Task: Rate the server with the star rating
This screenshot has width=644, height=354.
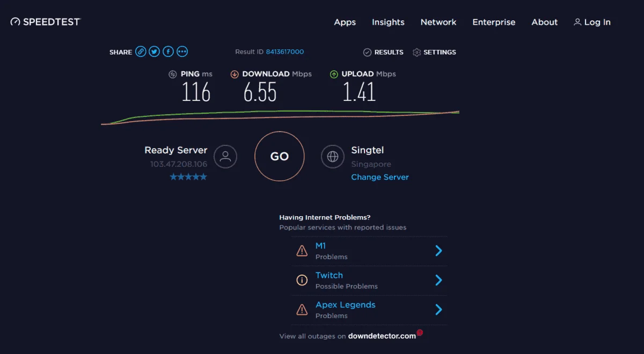Action: pyautogui.click(x=188, y=177)
